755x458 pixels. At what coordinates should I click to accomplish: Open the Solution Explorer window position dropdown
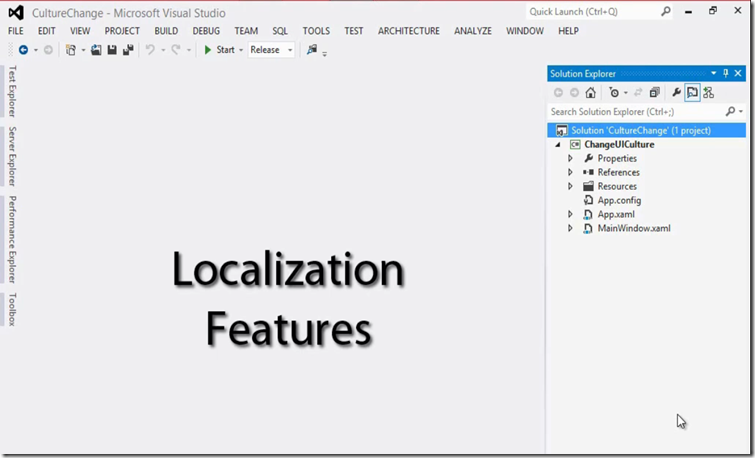point(714,73)
